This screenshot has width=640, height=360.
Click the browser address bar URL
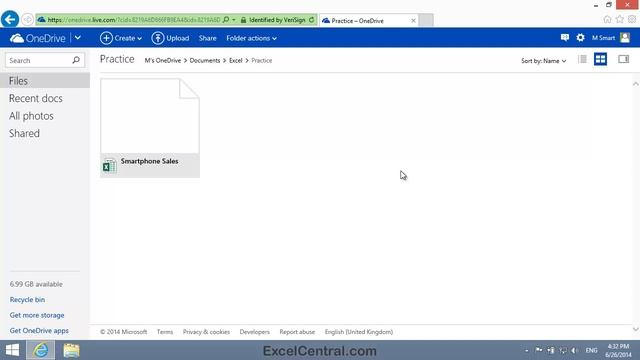pos(134,20)
